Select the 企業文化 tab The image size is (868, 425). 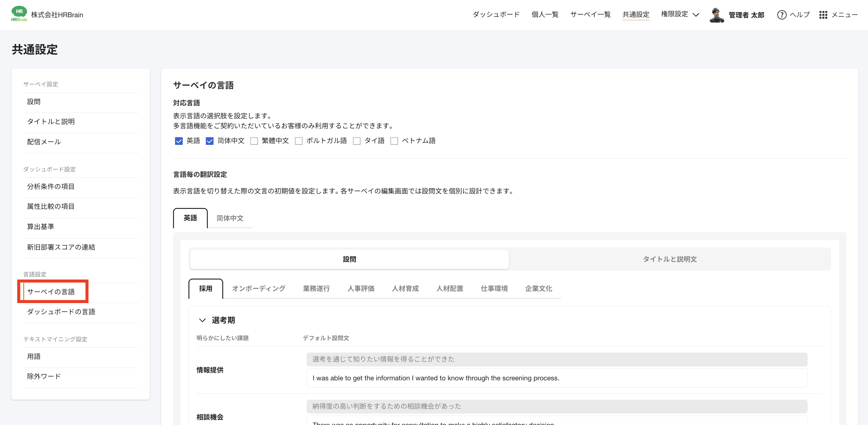point(538,288)
